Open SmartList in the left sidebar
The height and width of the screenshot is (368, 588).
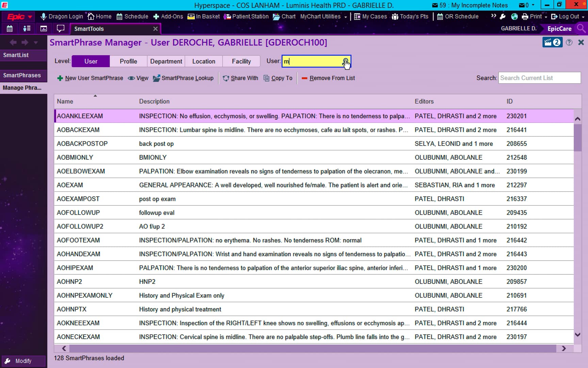point(23,55)
